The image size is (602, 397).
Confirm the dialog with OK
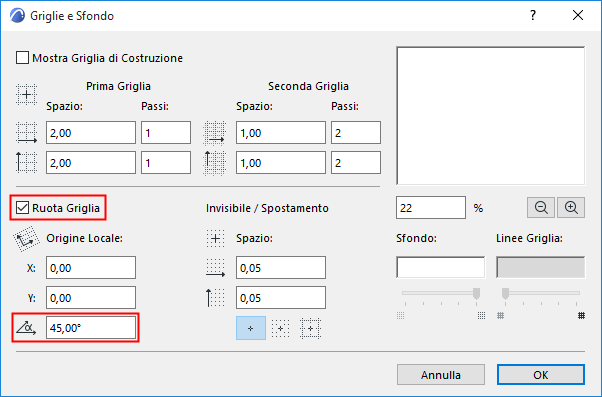tap(541, 375)
